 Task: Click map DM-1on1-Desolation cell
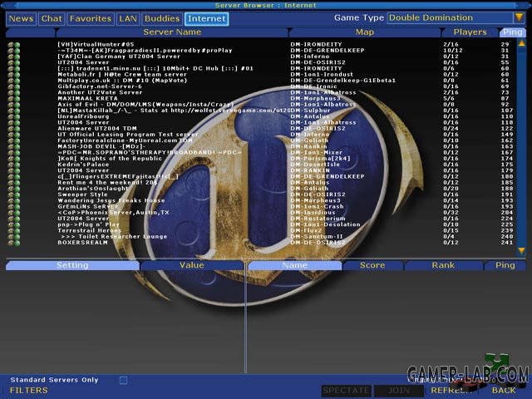click(325, 224)
